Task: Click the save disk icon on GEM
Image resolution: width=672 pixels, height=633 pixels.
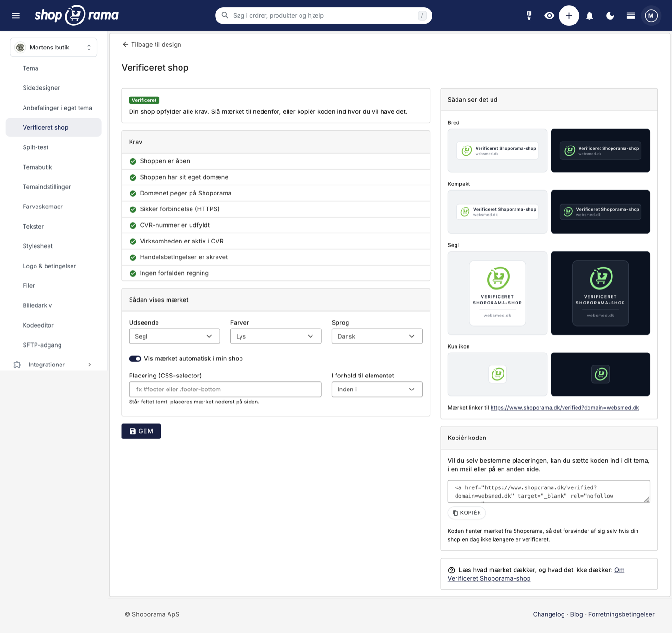Action: pos(133,431)
